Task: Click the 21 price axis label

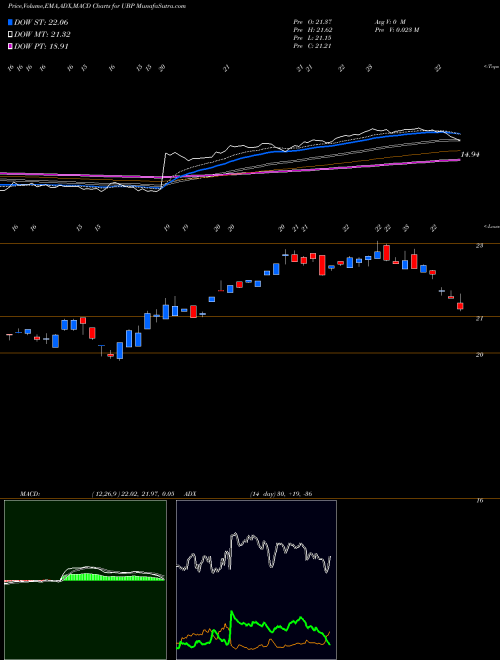Action: (x=479, y=319)
